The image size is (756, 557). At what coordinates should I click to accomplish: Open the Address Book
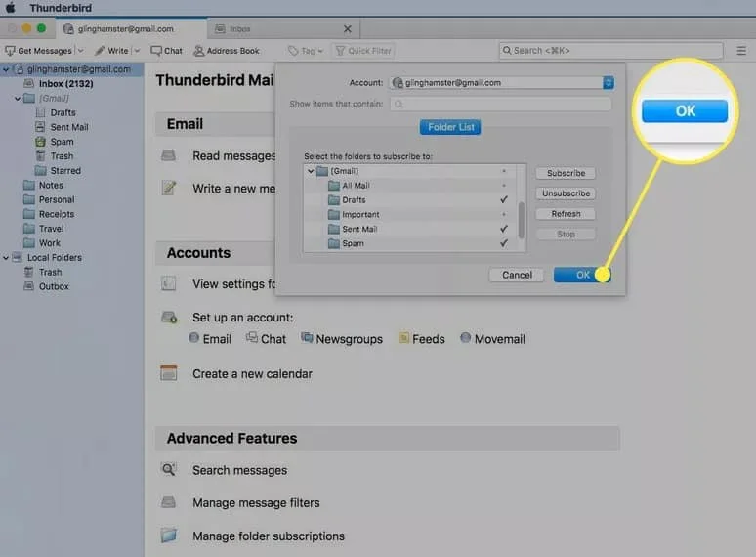[227, 51]
